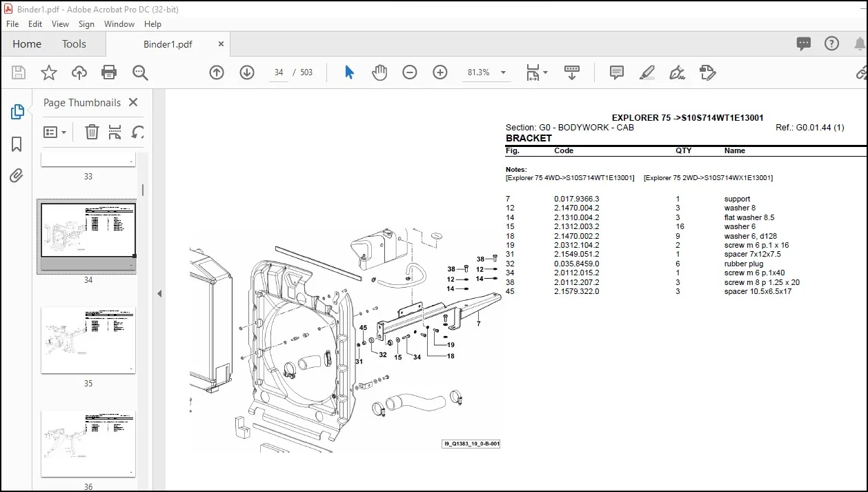
Task: Open the Window menu
Action: pyautogui.click(x=119, y=23)
